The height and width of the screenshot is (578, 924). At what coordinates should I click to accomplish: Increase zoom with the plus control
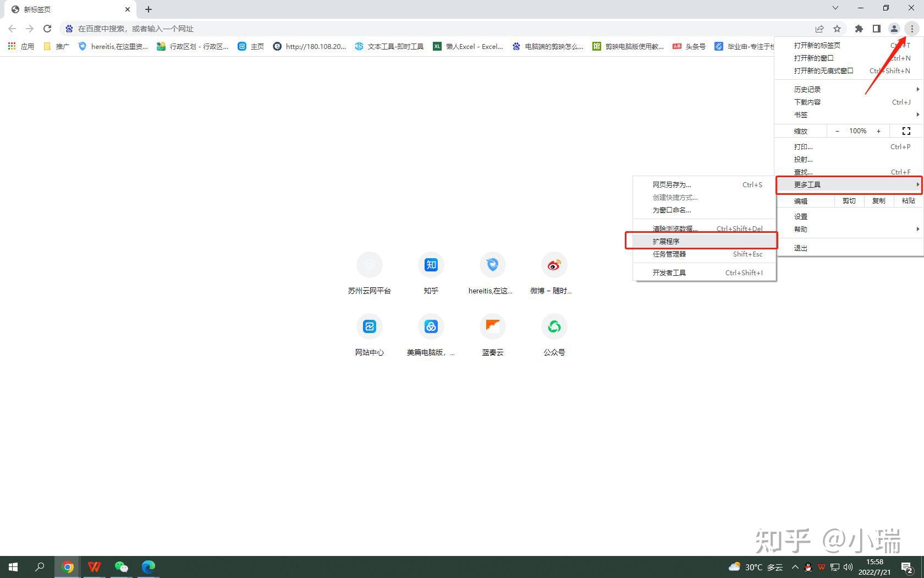point(878,130)
